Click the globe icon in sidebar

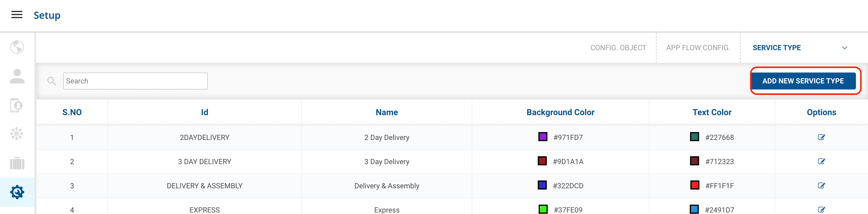(x=17, y=47)
